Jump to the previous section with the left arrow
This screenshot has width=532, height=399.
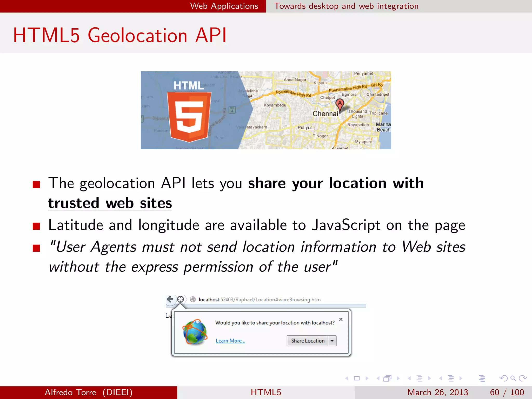coord(441,378)
